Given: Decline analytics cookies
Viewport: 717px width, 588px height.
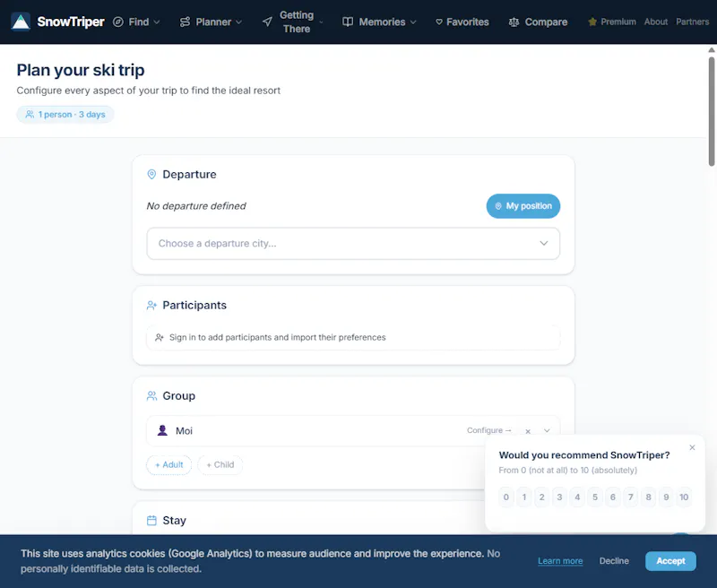Looking at the screenshot, I should [614, 561].
